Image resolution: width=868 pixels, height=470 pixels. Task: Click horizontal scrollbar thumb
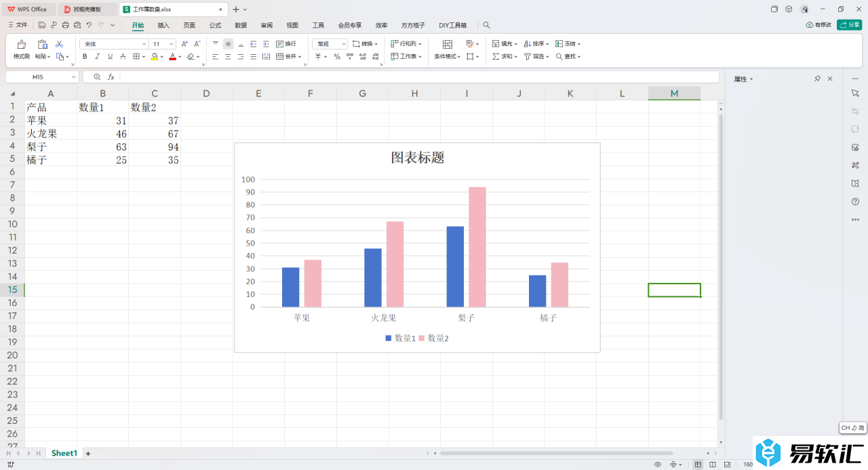(x=556, y=453)
